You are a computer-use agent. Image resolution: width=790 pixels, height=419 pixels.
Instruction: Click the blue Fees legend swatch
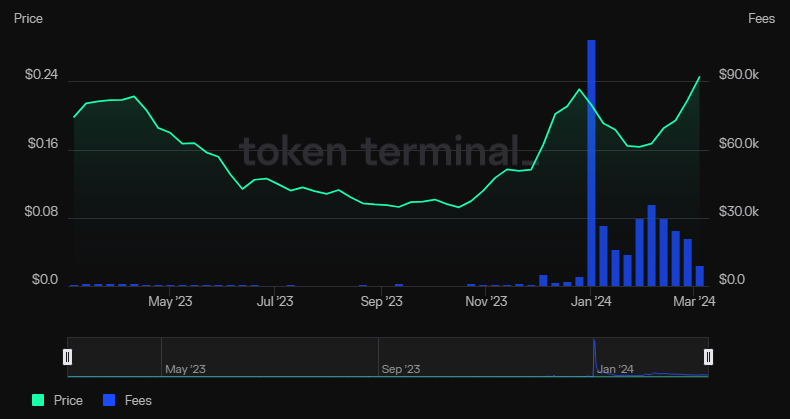tap(109, 400)
